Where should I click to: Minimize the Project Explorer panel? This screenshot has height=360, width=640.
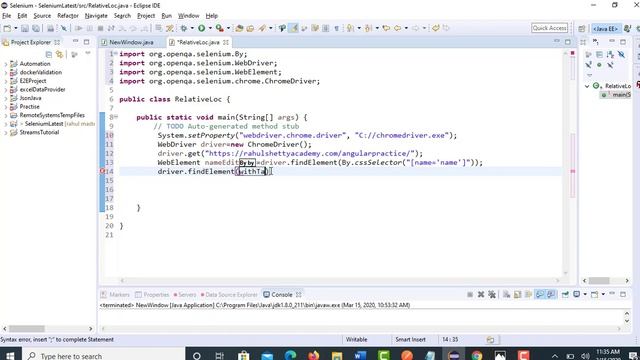pos(76,42)
